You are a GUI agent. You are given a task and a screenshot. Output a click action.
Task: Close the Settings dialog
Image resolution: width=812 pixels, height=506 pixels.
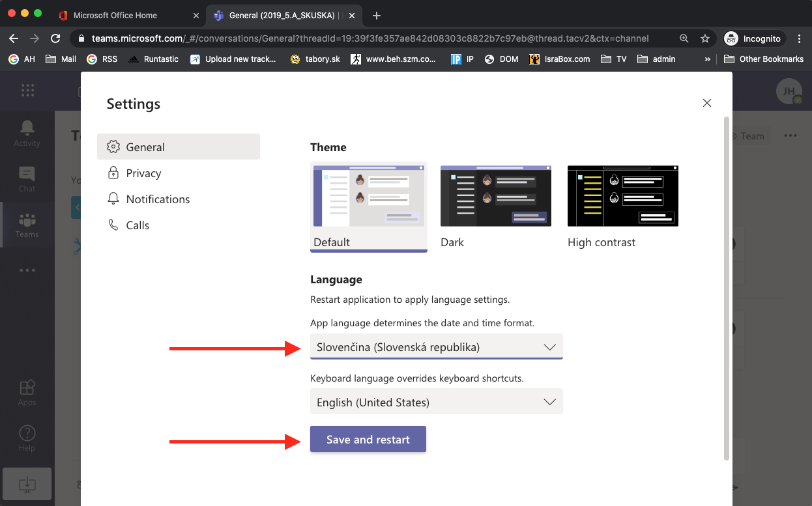click(707, 103)
